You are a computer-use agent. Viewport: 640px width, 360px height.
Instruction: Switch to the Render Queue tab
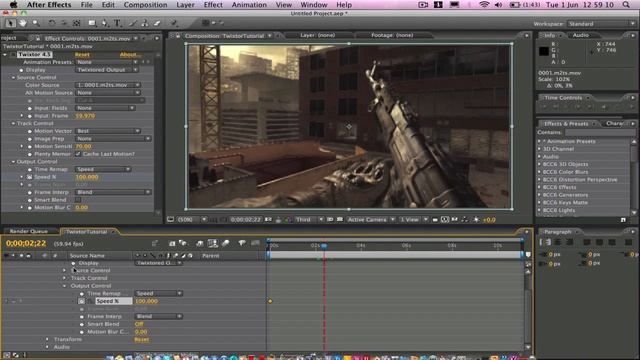tap(29, 231)
